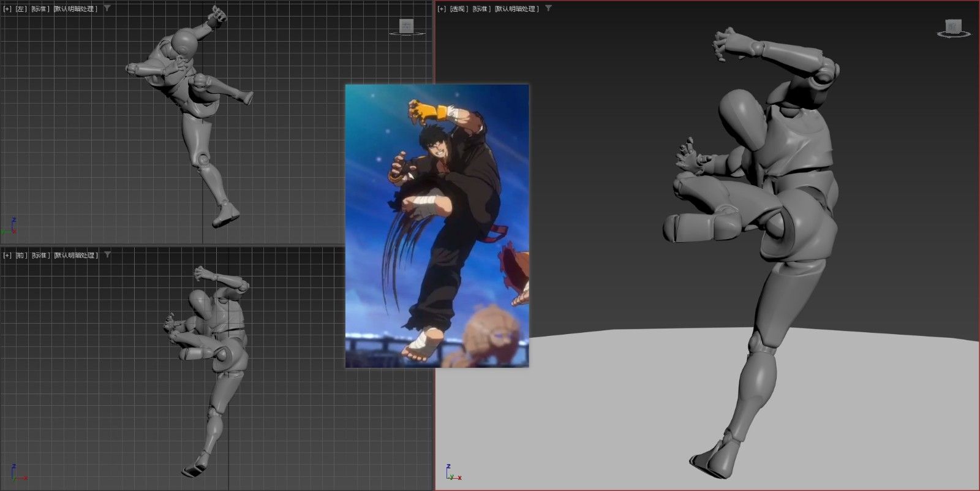Click the ViewCube in the Perspective (透视) viewport
The width and height of the screenshot is (980, 491).
[953, 28]
